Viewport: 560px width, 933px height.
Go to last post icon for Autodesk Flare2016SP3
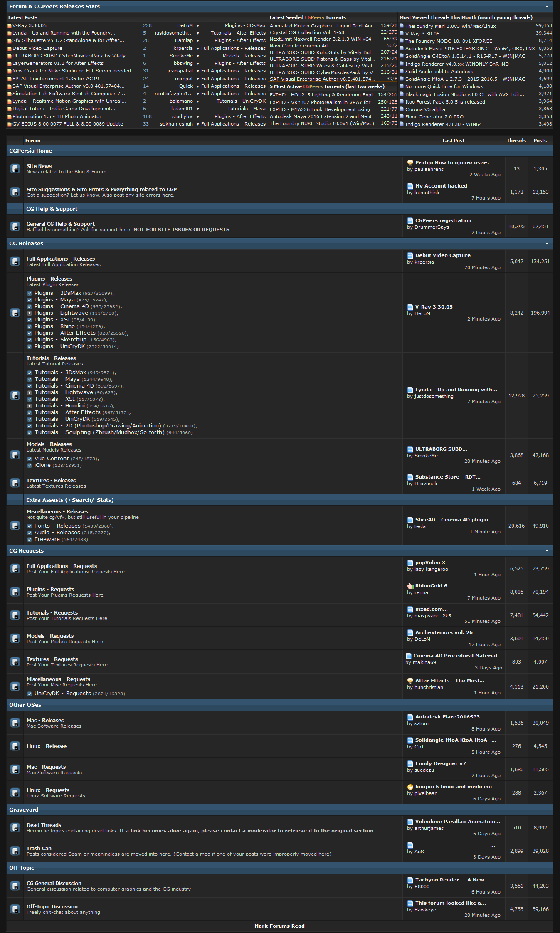pos(410,717)
